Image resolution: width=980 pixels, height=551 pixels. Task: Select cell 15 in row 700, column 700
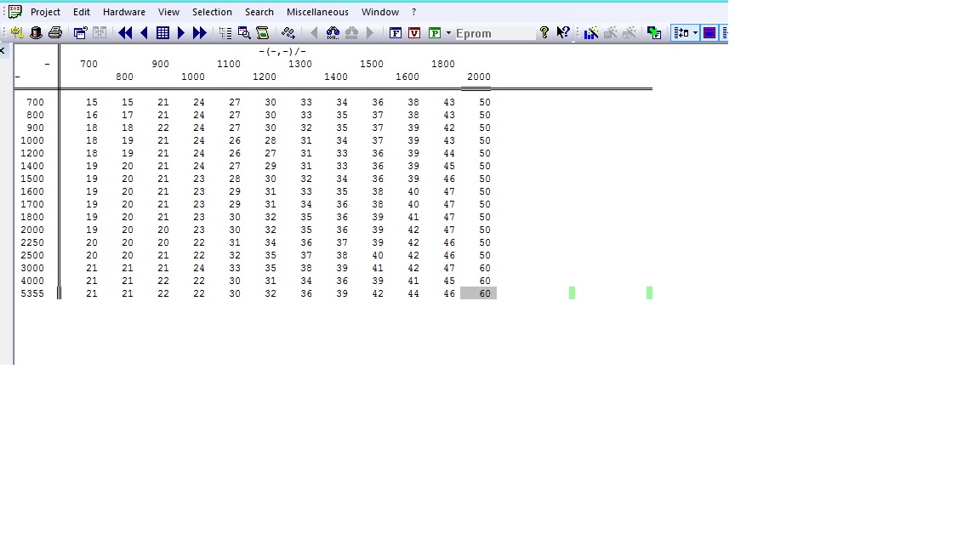(92, 102)
